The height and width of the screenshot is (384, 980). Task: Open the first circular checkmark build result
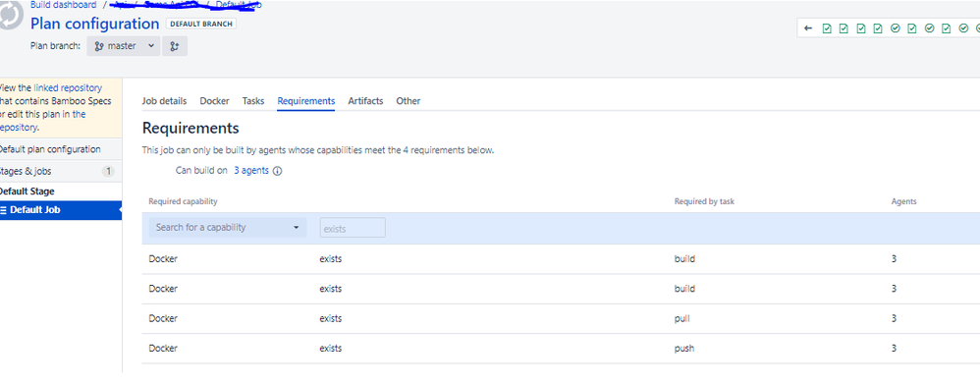[x=895, y=28]
